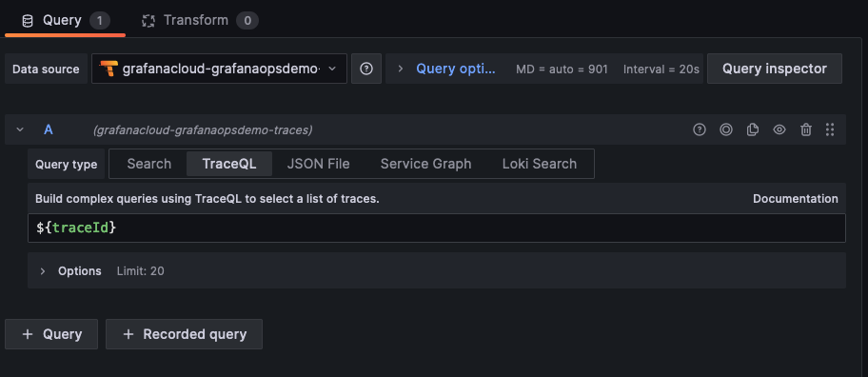
Task: Select the TraceQL query type
Action: (229, 164)
